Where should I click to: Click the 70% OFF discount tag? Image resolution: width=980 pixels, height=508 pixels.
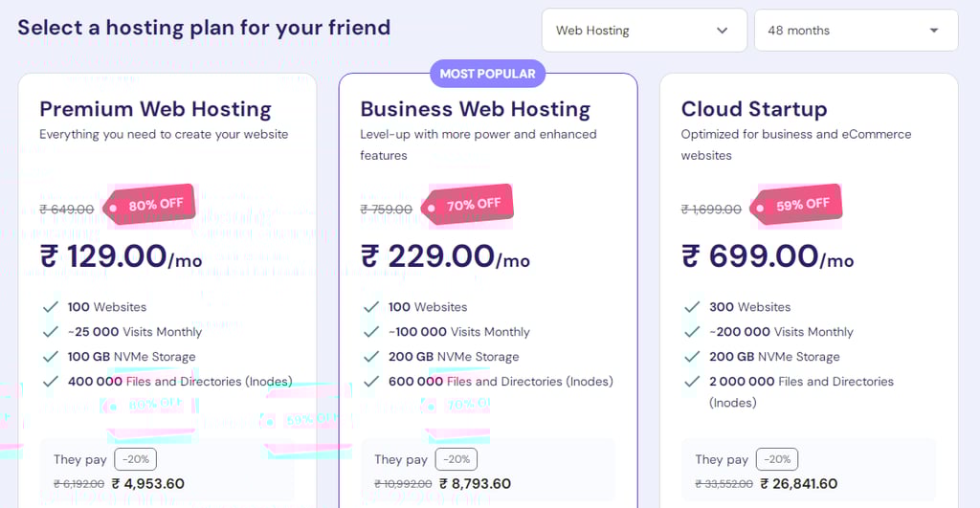pos(467,205)
